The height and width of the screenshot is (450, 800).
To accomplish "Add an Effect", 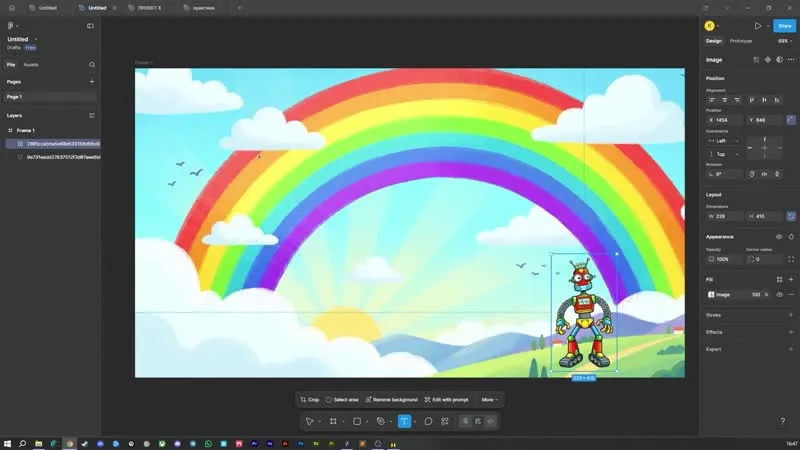I will [x=791, y=332].
